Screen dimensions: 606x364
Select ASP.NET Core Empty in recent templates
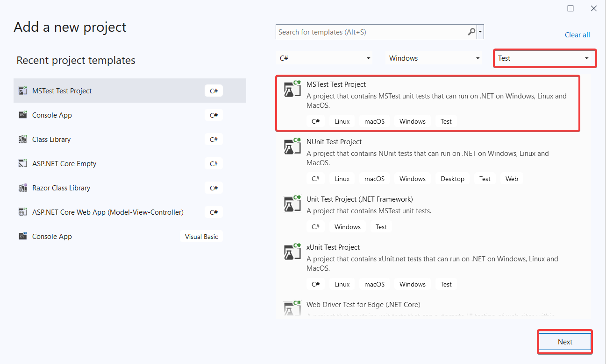coord(130,164)
